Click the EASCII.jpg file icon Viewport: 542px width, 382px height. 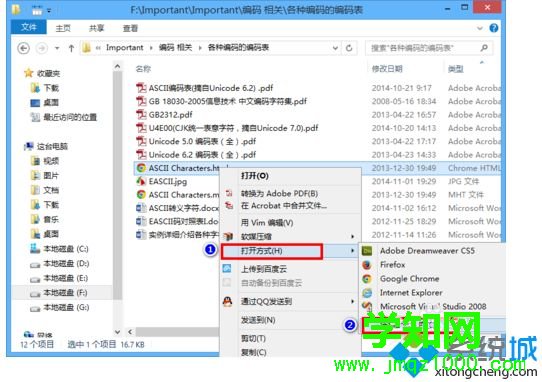tap(141, 181)
